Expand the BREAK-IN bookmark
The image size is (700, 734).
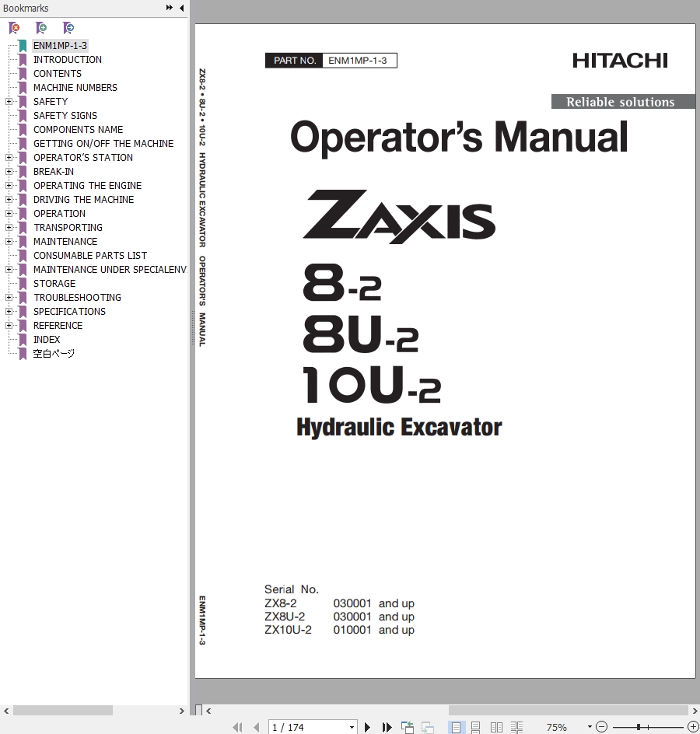tap(9, 172)
